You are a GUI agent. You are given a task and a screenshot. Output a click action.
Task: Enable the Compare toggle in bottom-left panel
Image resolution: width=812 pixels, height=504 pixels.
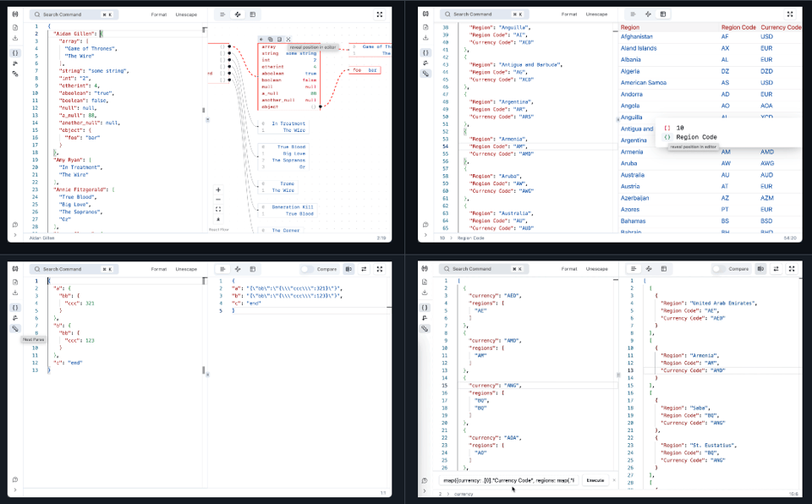305,268
